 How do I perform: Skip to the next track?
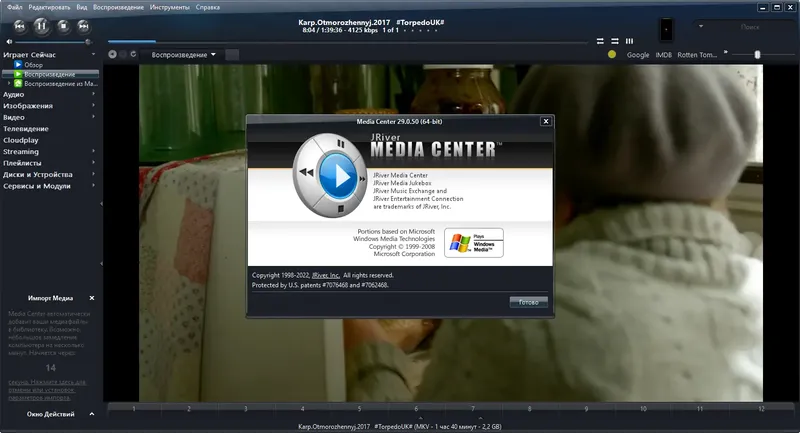click(84, 26)
